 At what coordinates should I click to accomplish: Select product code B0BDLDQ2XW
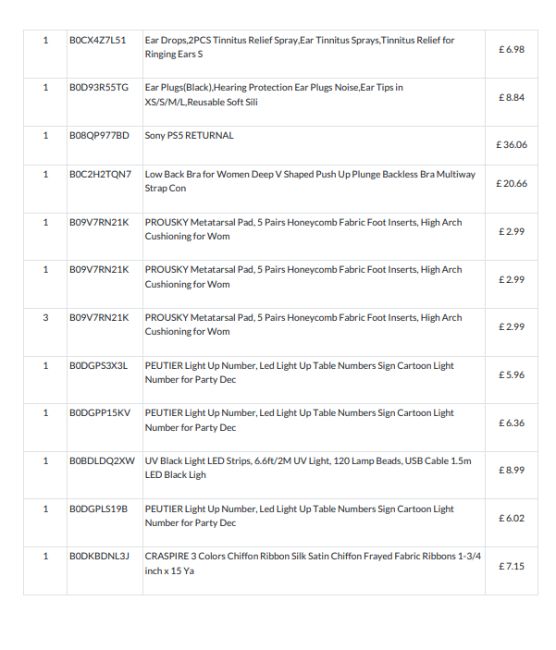pyautogui.click(x=102, y=461)
